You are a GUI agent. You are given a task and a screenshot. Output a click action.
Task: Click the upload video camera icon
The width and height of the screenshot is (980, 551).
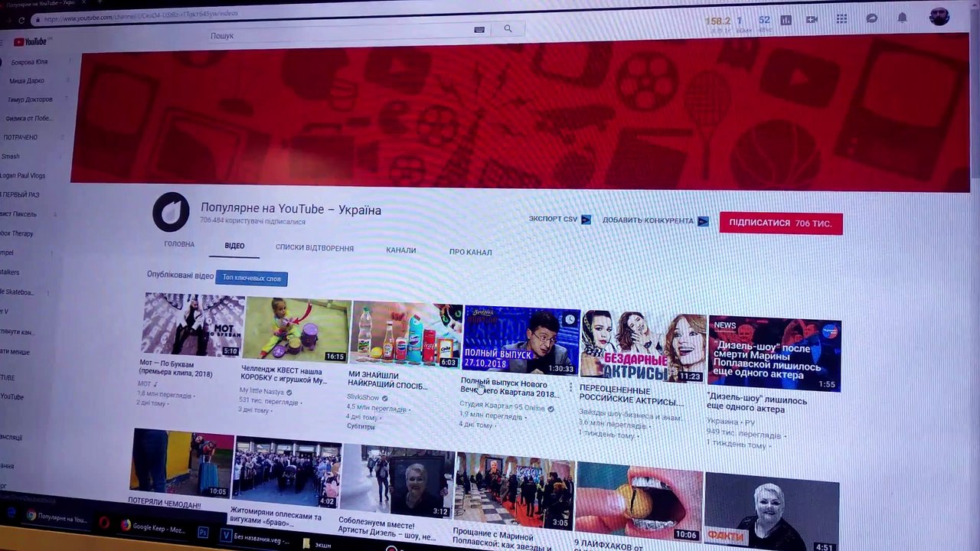click(x=812, y=19)
